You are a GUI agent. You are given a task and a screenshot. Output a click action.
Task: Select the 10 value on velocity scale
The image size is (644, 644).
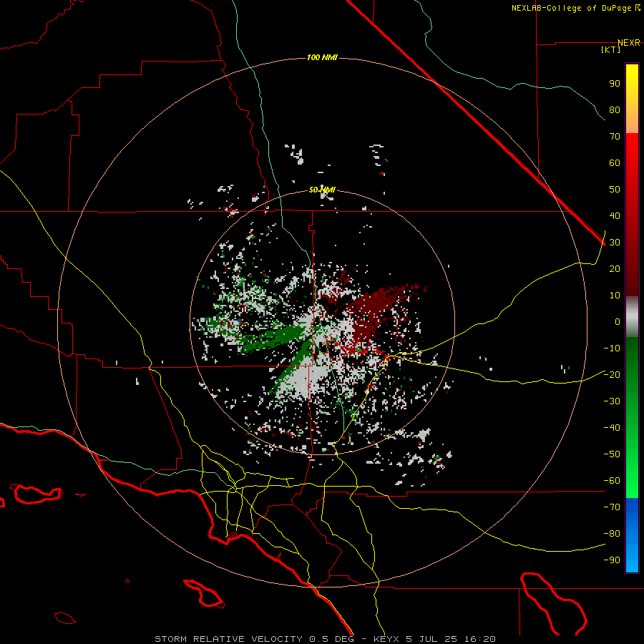[615, 296]
